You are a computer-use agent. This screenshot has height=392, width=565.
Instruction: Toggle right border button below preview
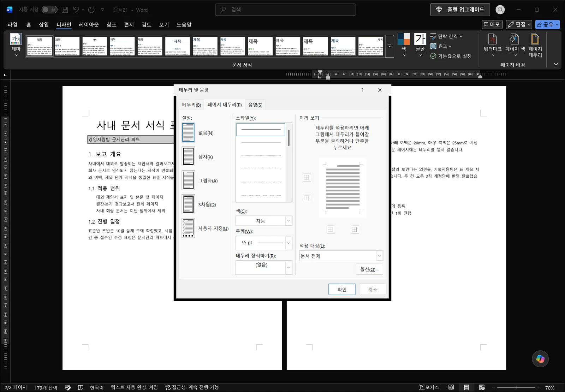point(355,230)
